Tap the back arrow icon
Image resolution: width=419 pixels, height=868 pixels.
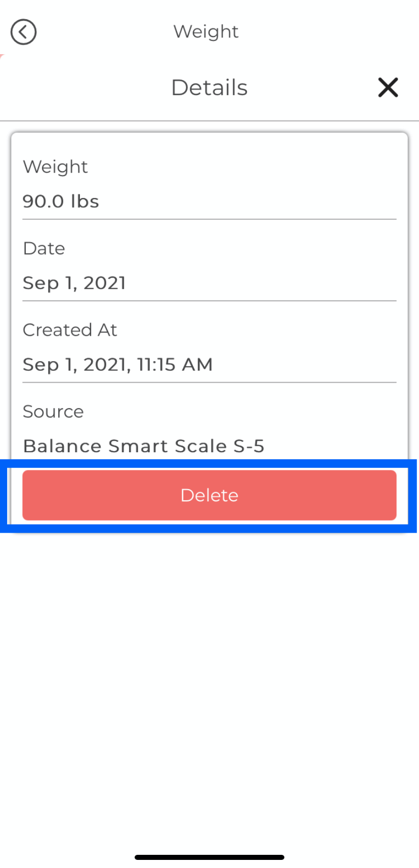pos(23,32)
